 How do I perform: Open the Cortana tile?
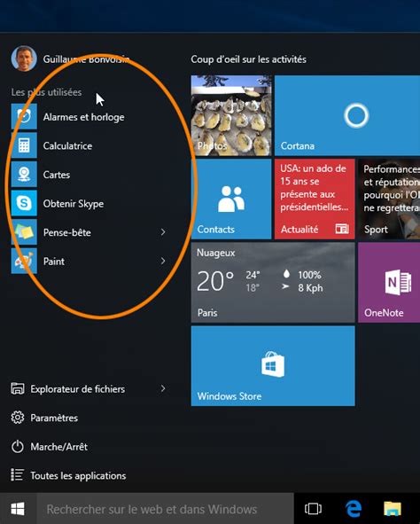(x=347, y=115)
